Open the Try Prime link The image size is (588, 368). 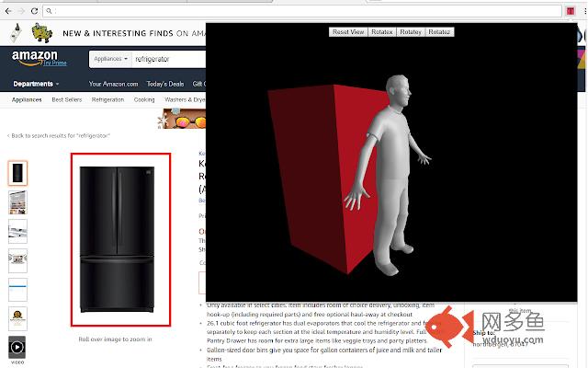point(55,63)
